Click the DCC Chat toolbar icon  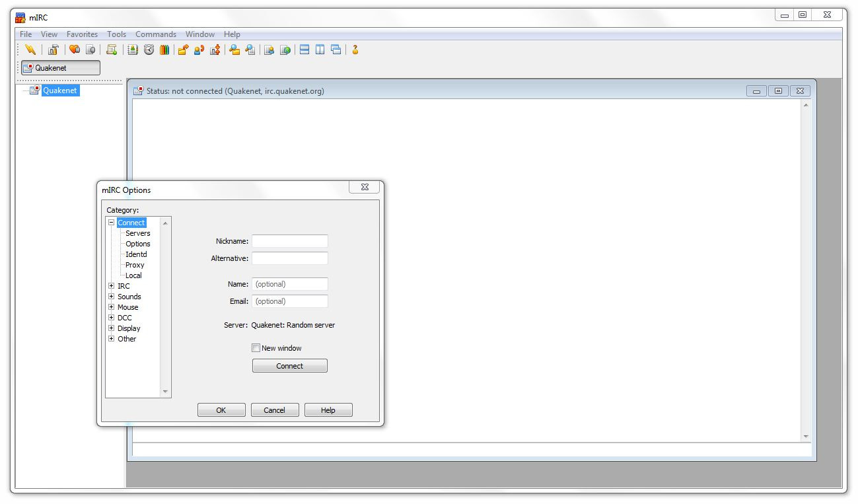coord(199,50)
